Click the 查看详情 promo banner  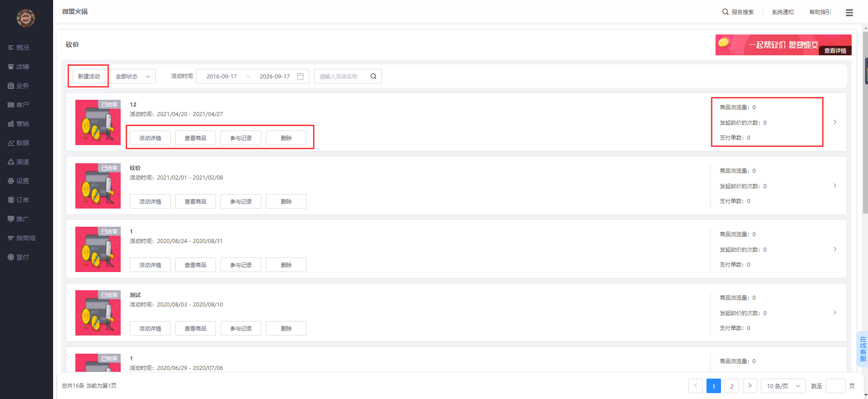(834, 51)
